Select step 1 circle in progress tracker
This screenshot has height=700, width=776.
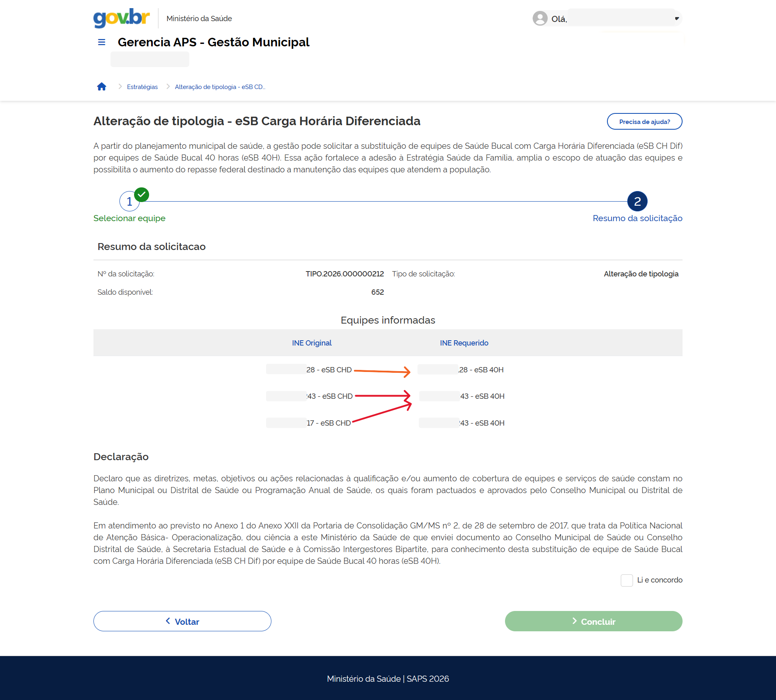(129, 202)
